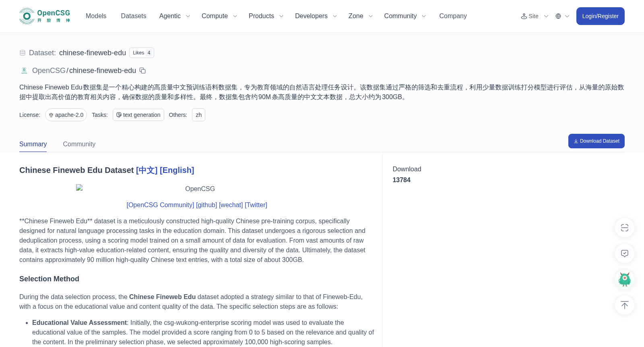Expand the Products menu

[x=266, y=16]
